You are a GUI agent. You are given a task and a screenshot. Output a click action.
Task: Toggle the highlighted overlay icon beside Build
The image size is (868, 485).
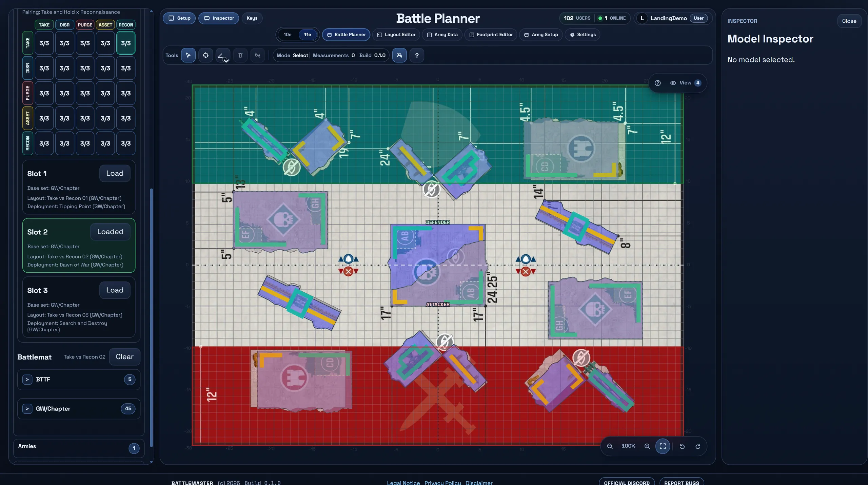[399, 55]
